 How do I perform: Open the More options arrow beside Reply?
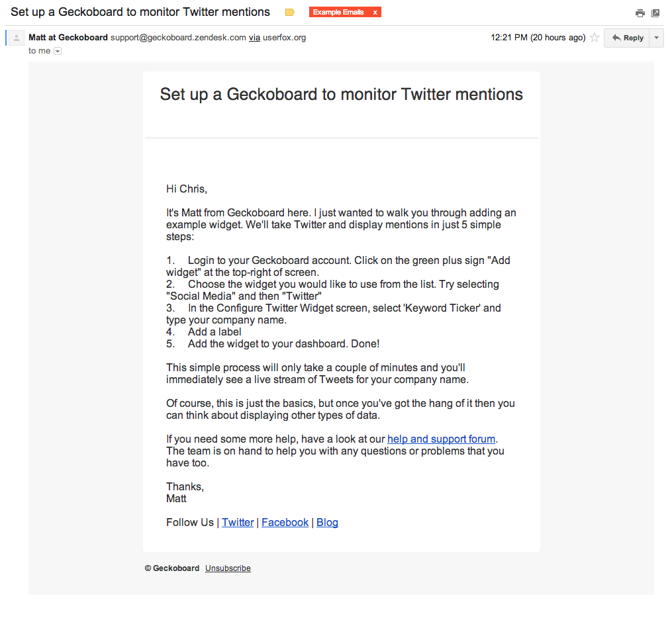pos(657,38)
